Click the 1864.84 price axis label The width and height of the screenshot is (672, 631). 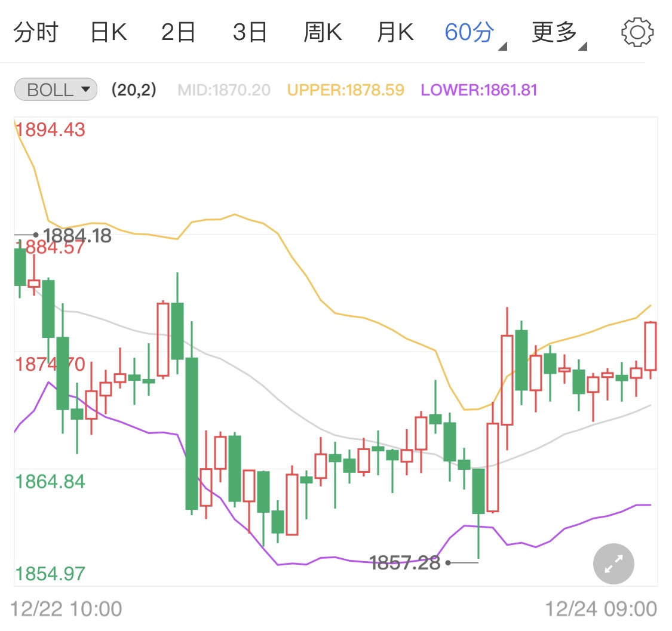50,482
